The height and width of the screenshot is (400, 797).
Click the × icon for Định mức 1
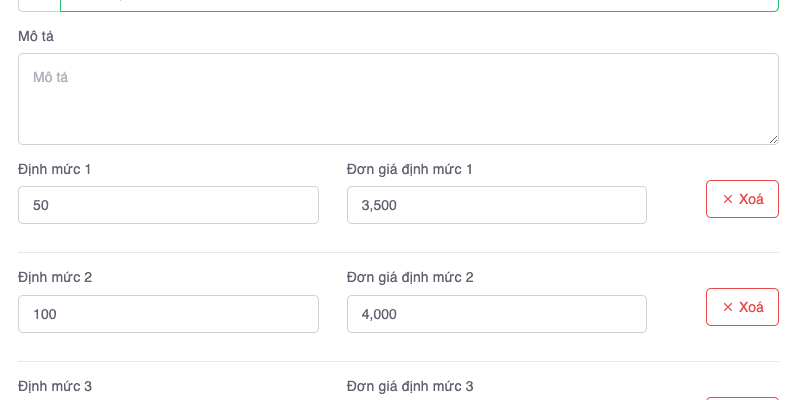727,199
